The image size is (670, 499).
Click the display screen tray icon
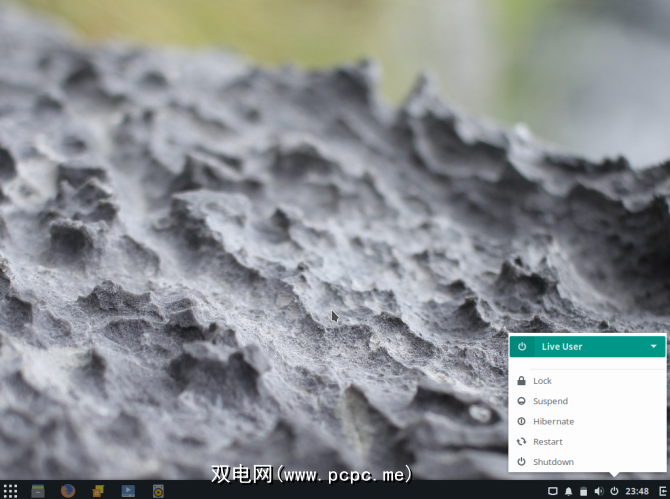coord(552,491)
